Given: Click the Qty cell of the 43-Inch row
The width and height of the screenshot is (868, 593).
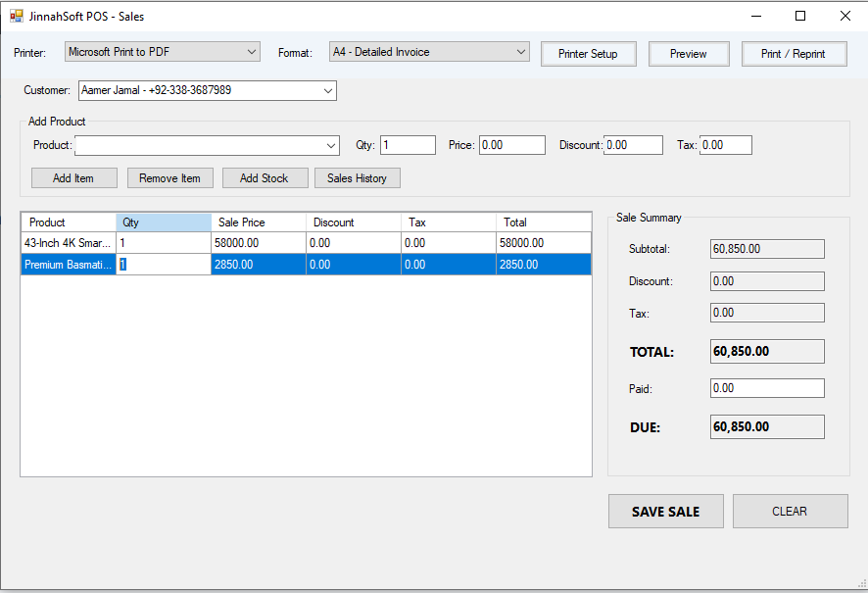Looking at the screenshot, I should (164, 243).
